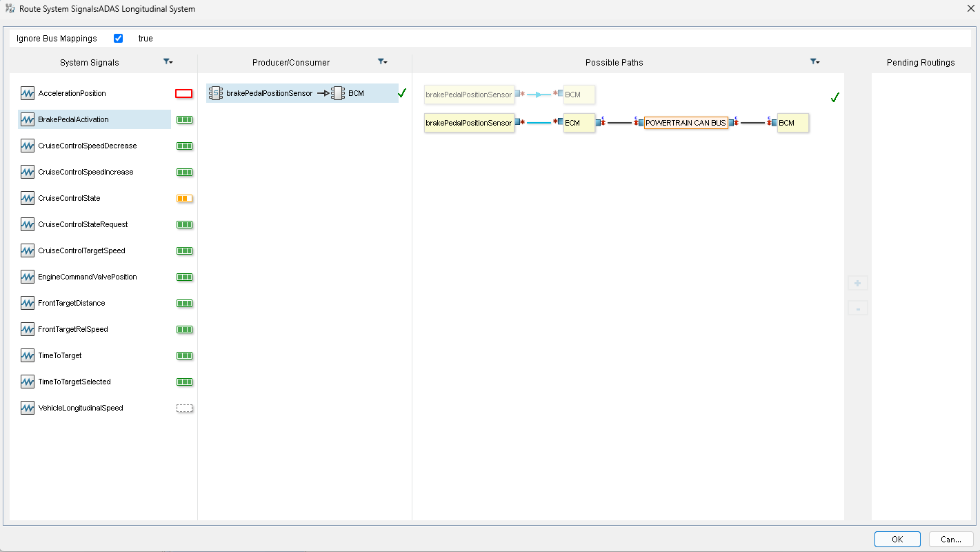
Task: Click the red status indicator for AccelerationPosition
Action: [184, 93]
